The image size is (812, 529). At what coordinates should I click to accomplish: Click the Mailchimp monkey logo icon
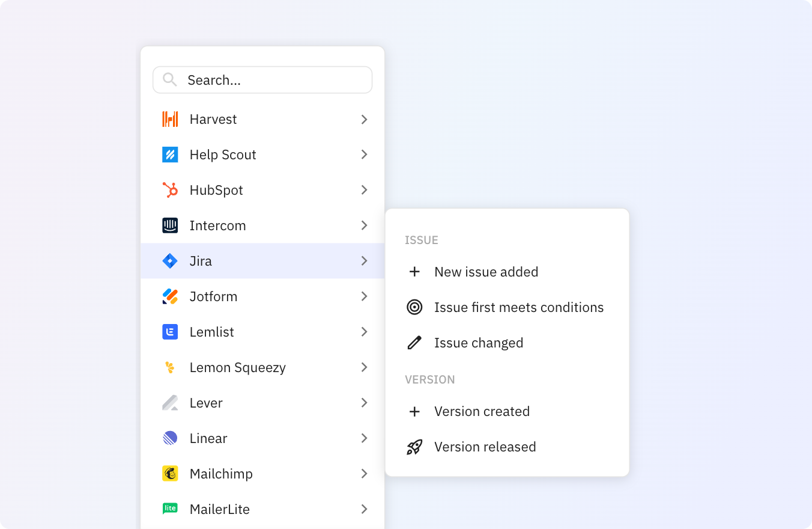[x=170, y=474]
